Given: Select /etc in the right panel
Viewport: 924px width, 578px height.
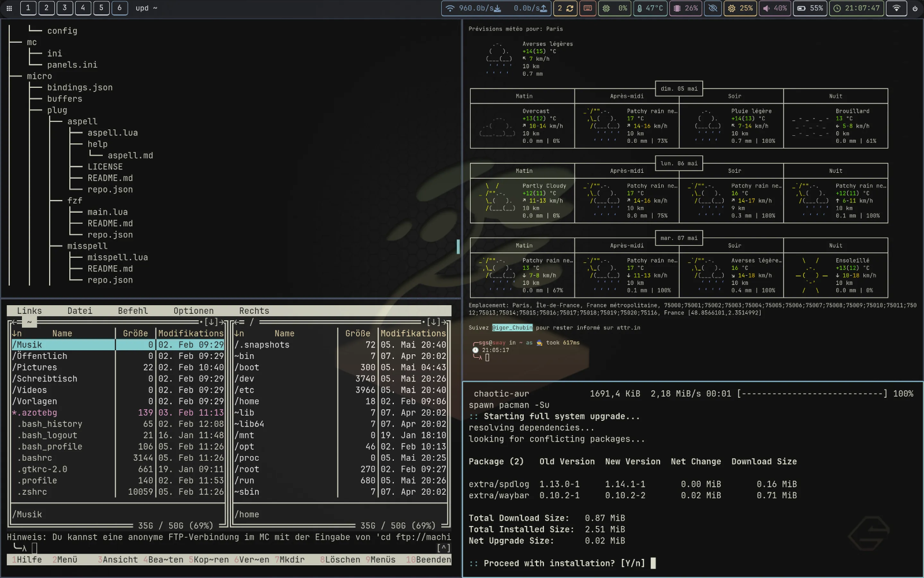Looking at the screenshot, I should 340,390.
